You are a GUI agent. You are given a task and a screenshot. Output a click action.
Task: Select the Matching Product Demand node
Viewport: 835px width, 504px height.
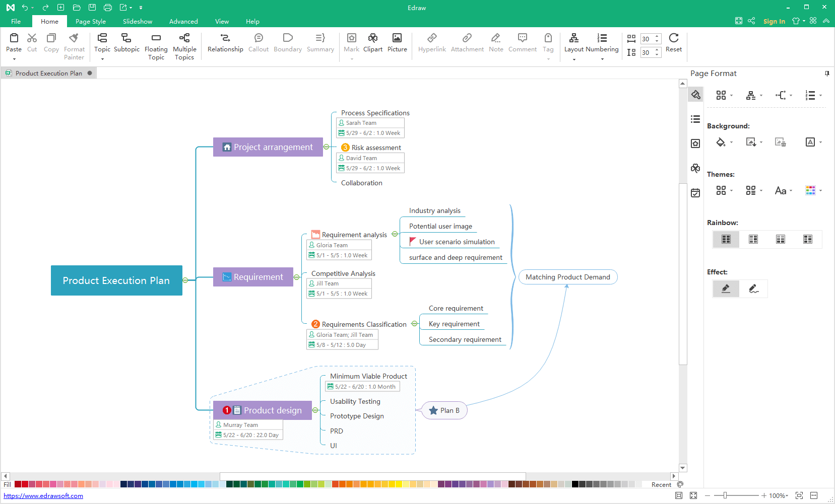(567, 277)
